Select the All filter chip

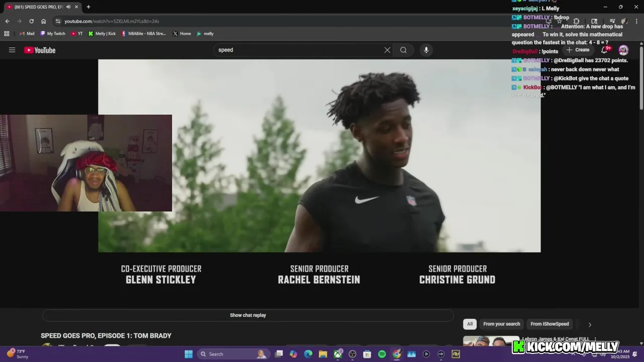[470, 324]
